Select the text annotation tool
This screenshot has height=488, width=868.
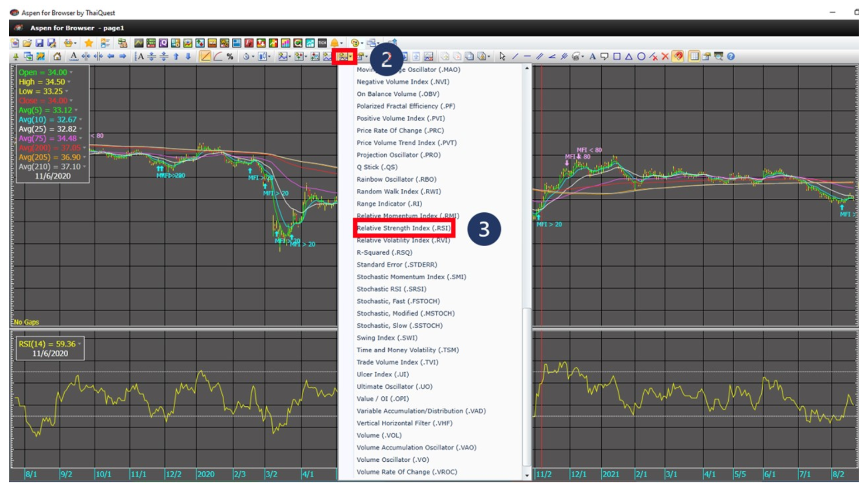(x=592, y=56)
